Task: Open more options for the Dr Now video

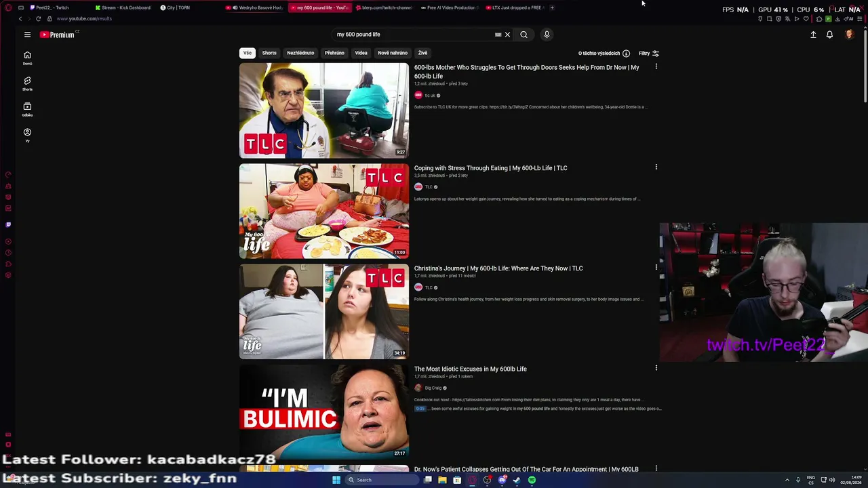Action: [x=656, y=66]
